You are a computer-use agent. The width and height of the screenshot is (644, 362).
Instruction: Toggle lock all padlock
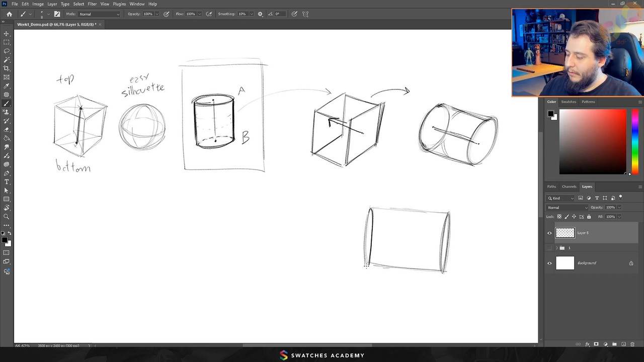[x=589, y=217]
